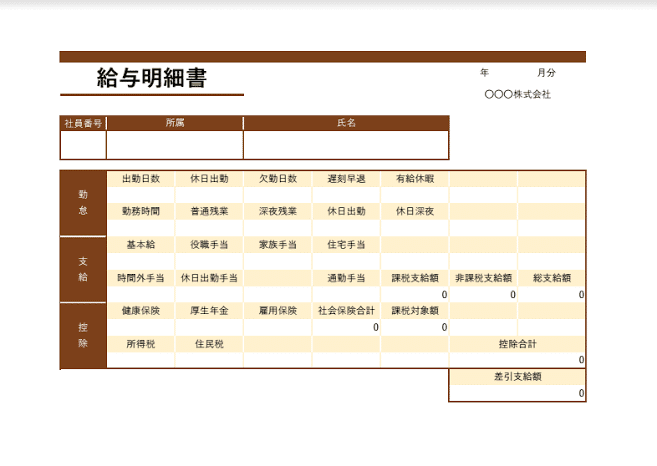Select the 年 label in the date line
The image size is (657, 466).
(484, 72)
